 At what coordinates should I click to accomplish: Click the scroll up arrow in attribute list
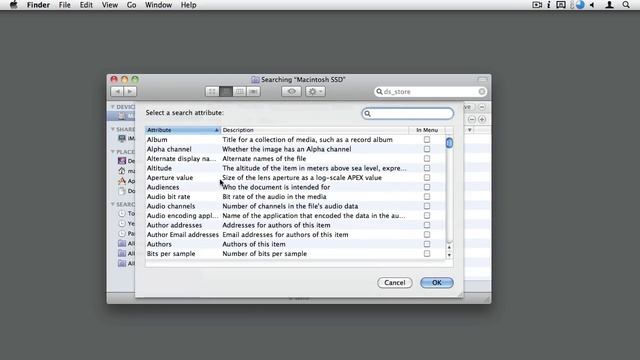pyautogui.click(x=449, y=247)
